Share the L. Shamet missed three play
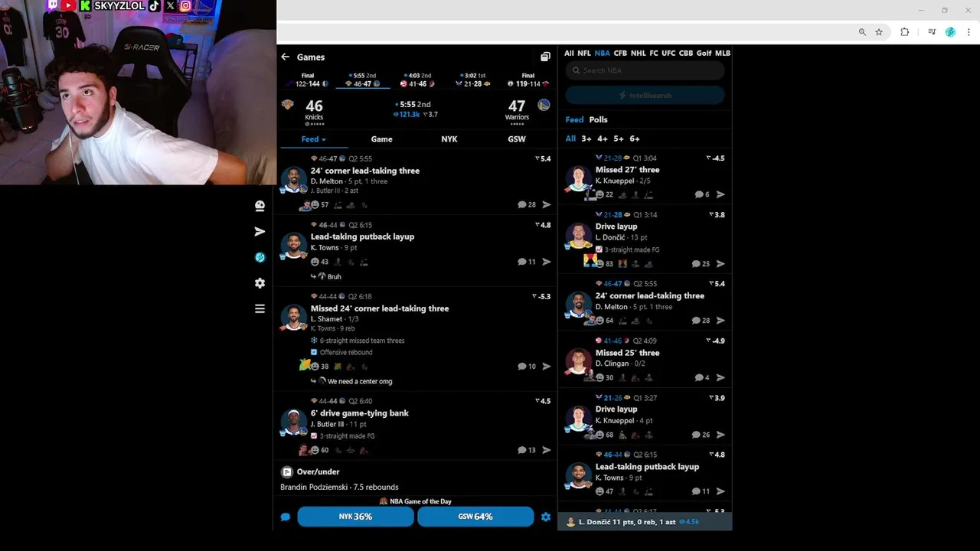This screenshot has width=980, height=551. coord(547,367)
